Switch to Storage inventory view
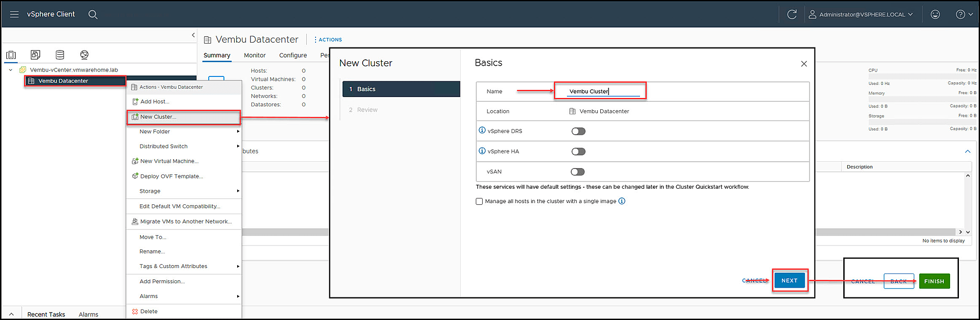 pyautogui.click(x=60, y=55)
